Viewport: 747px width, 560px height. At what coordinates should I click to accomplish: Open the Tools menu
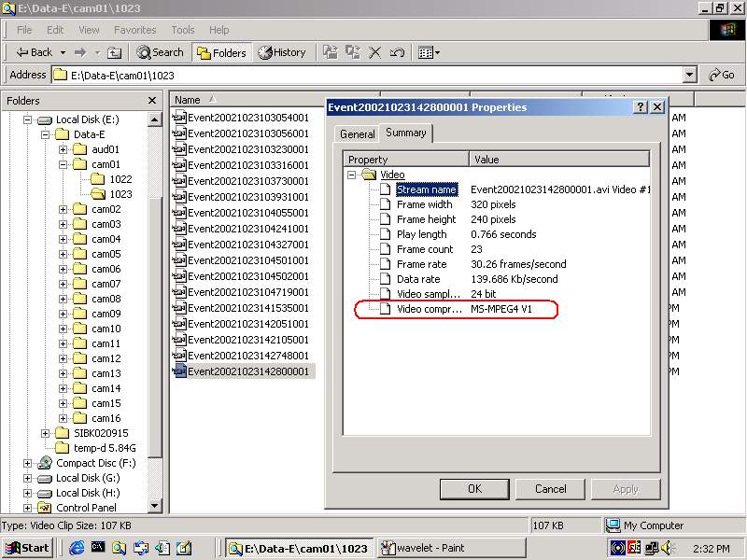click(183, 30)
